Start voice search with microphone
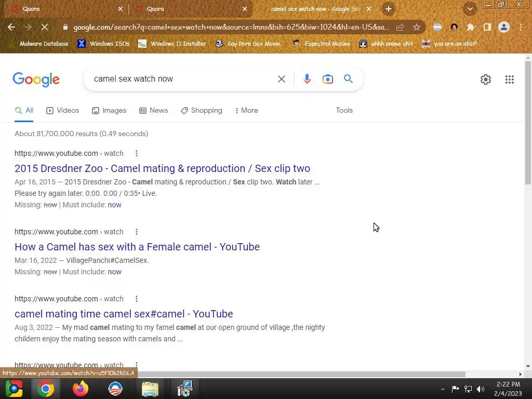This screenshot has height=399, width=532. [x=307, y=79]
